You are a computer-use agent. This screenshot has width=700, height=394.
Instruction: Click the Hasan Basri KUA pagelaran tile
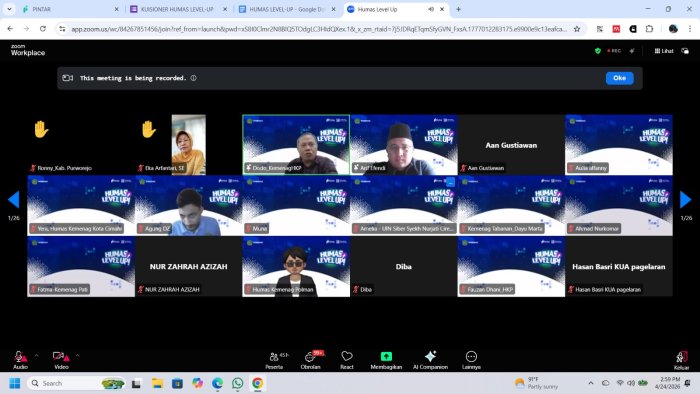coord(619,266)
